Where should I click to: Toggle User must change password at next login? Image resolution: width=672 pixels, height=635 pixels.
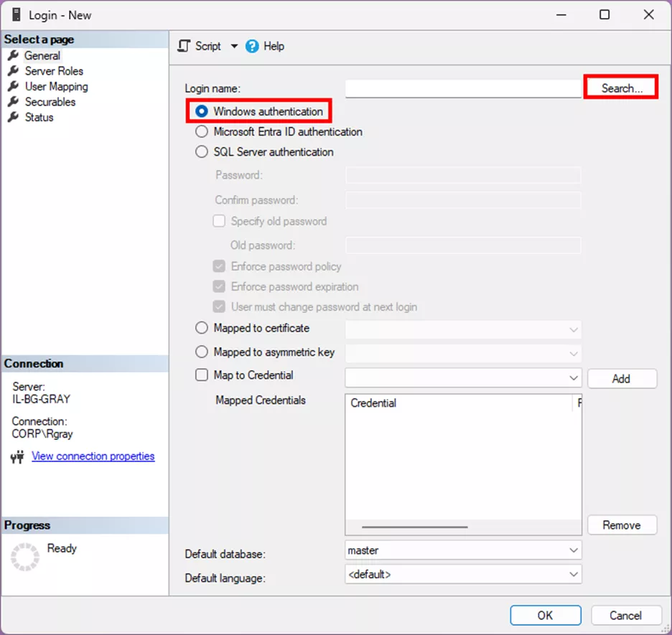(219, 306)
